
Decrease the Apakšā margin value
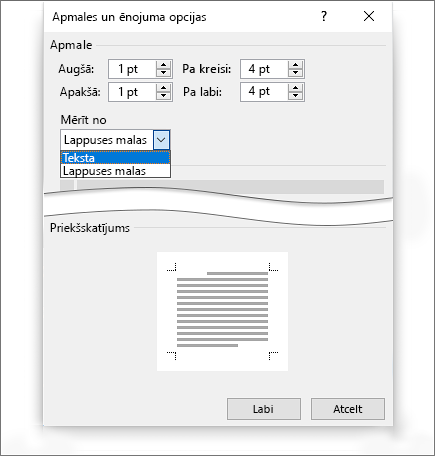tap(163, 96)
